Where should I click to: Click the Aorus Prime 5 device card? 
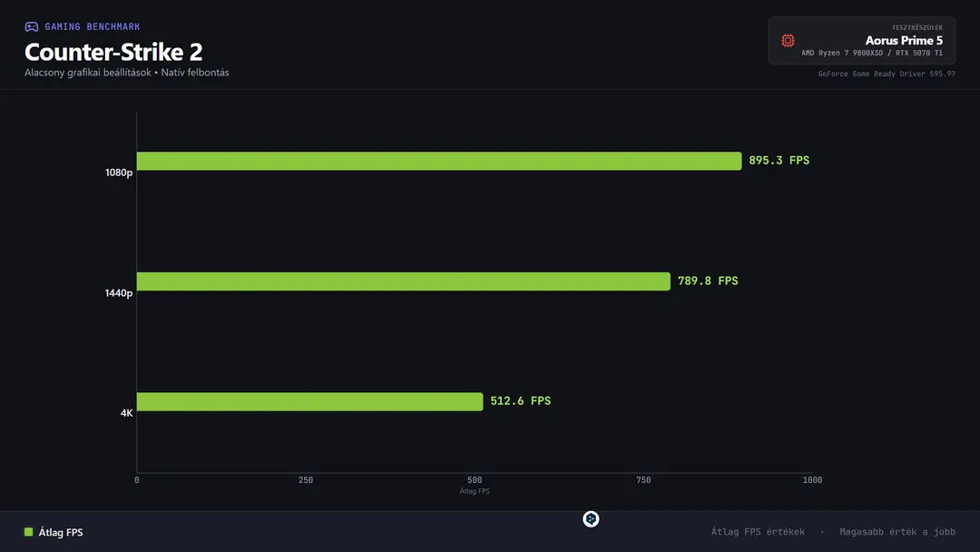(x=862, y=41)
